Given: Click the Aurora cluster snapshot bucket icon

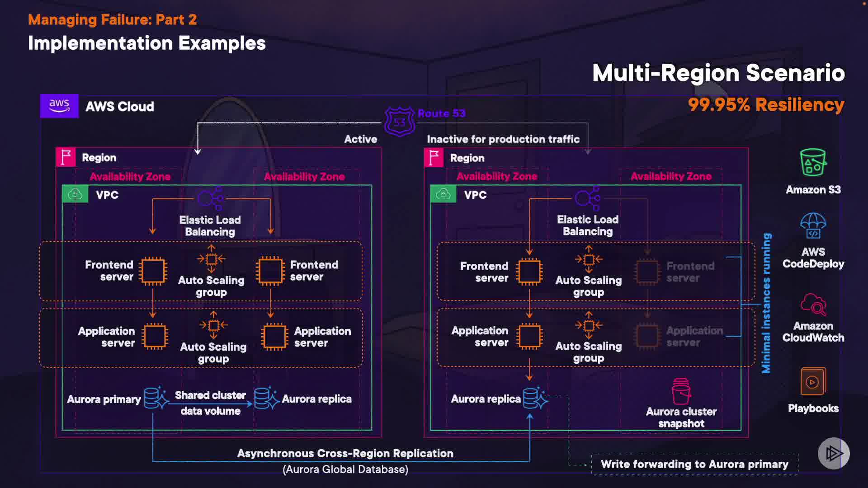Looking at the screenshot, I should pyautogui.click(x=681, y=391).
